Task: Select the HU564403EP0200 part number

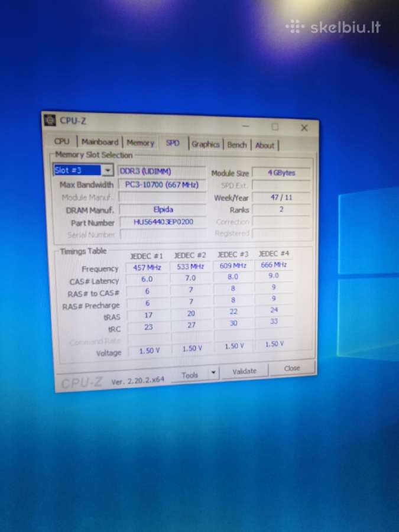Action: pyautogui.click(x=163, y=222)
